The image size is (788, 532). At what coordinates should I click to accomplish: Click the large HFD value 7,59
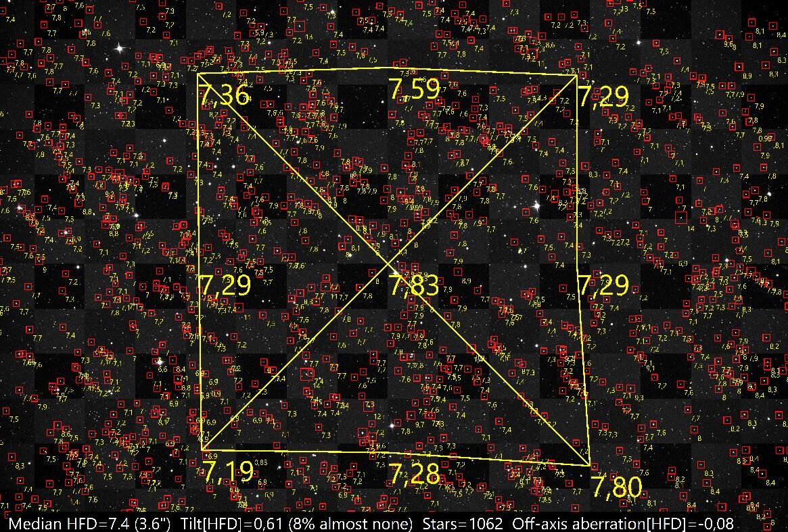tap(415, 89)
